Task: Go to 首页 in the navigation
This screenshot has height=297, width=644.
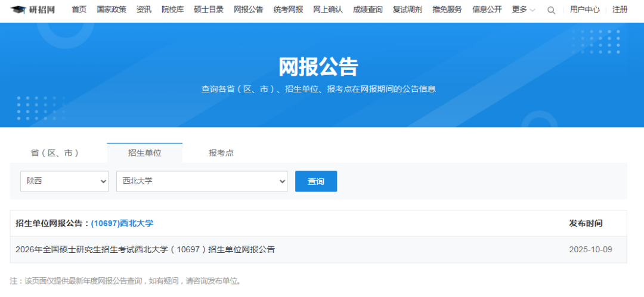Action: 79,10
